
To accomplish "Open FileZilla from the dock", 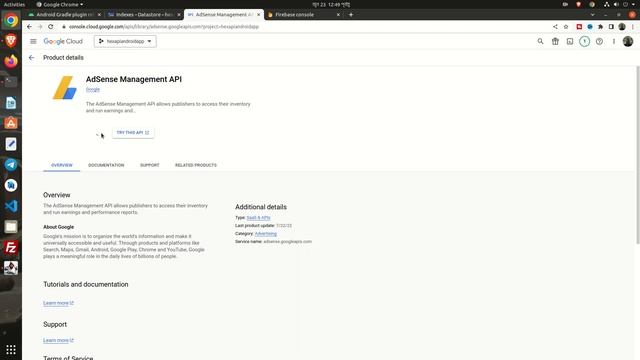I will point(11,247).
